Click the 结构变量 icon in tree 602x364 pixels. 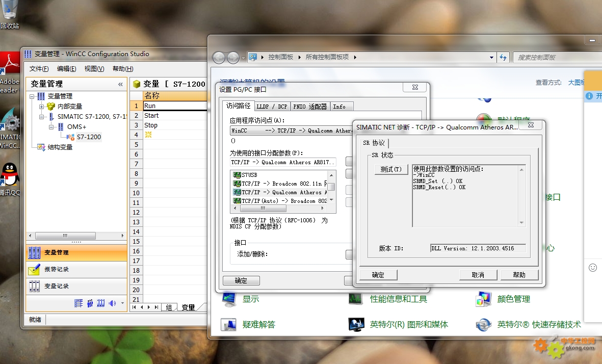pyautogui.click(x=41, y=147)
